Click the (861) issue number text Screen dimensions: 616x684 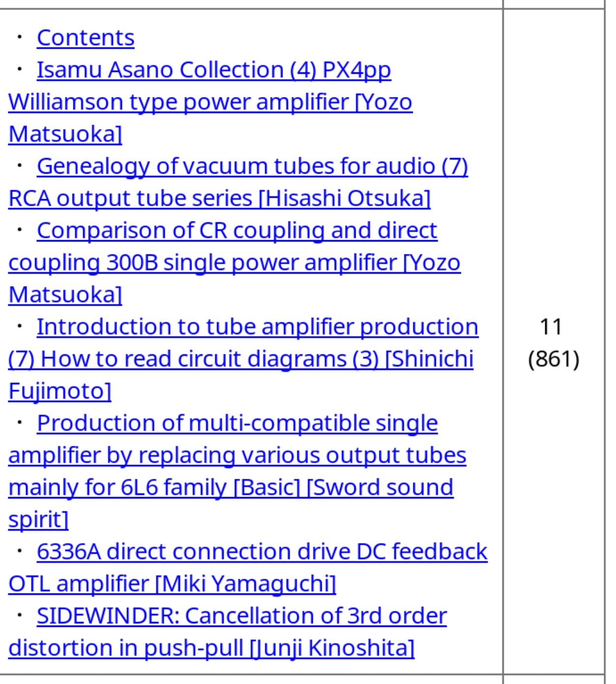[554, 359]
